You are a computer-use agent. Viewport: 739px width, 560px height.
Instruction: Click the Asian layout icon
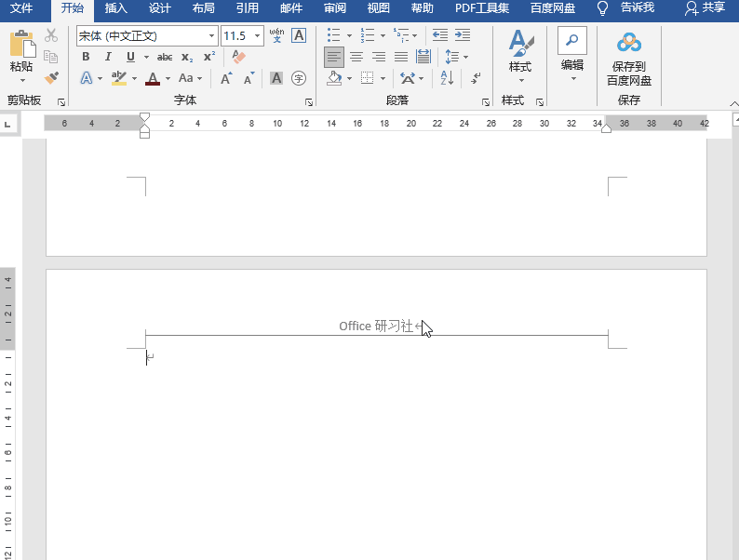(408, 78)
